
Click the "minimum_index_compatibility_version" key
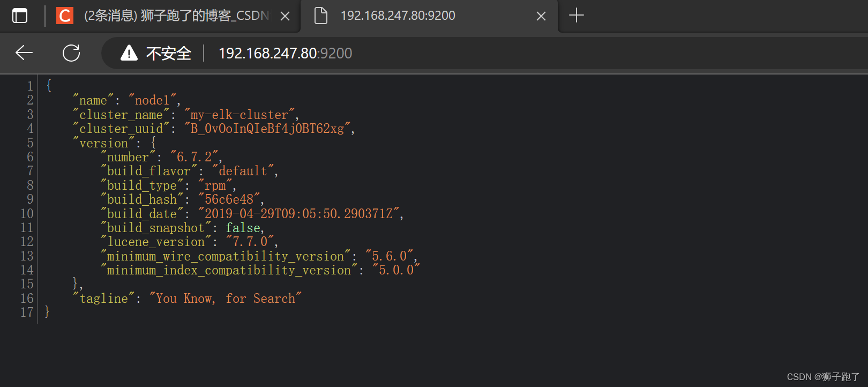click(229, 270)
